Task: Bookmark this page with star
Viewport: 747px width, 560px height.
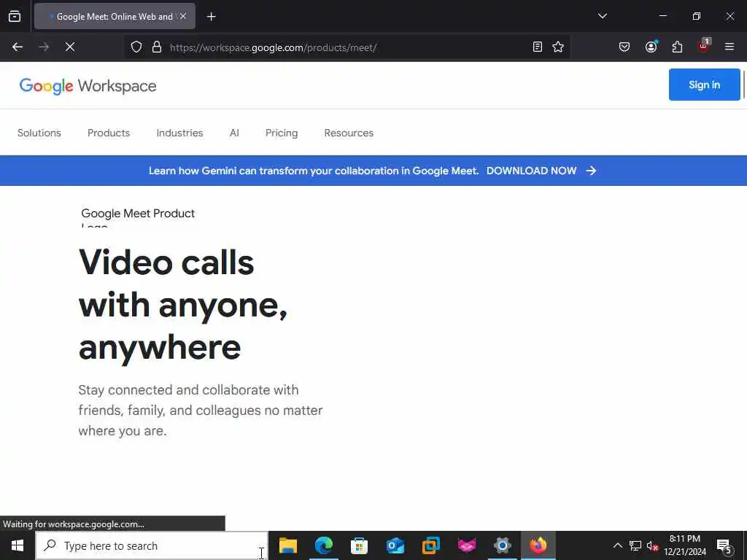Action: (x=558, y=47)
